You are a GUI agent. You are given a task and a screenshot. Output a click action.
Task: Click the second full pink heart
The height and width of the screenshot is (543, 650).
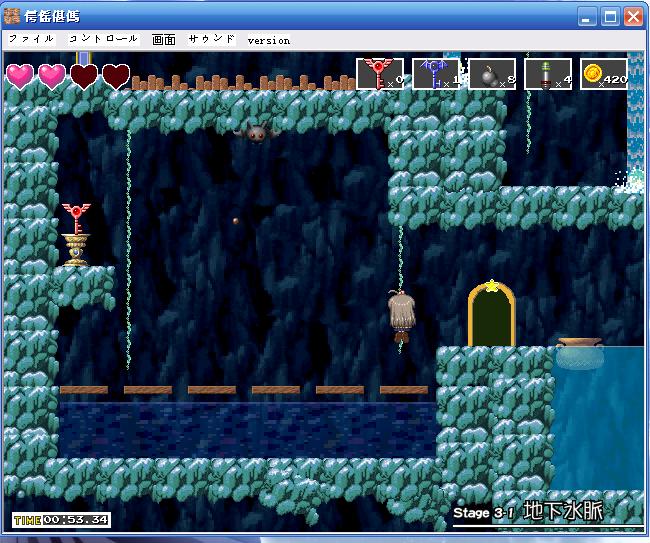[x=52, y=76]
